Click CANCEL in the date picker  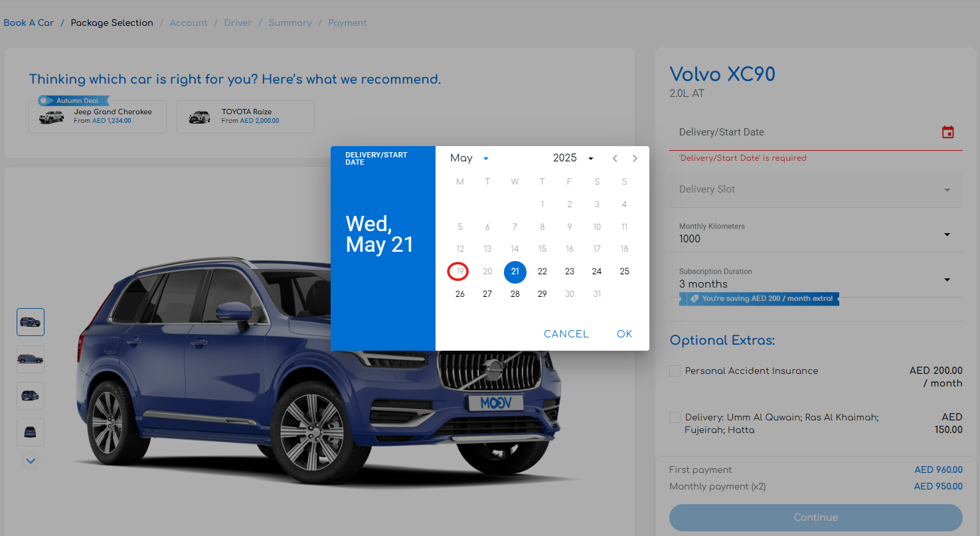pos(566,334)
